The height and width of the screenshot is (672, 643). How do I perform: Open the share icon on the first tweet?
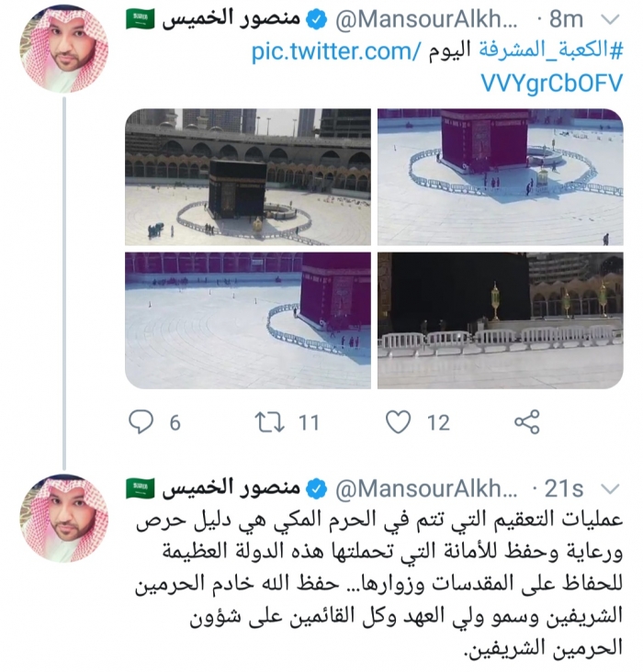(x=526, y=422)
